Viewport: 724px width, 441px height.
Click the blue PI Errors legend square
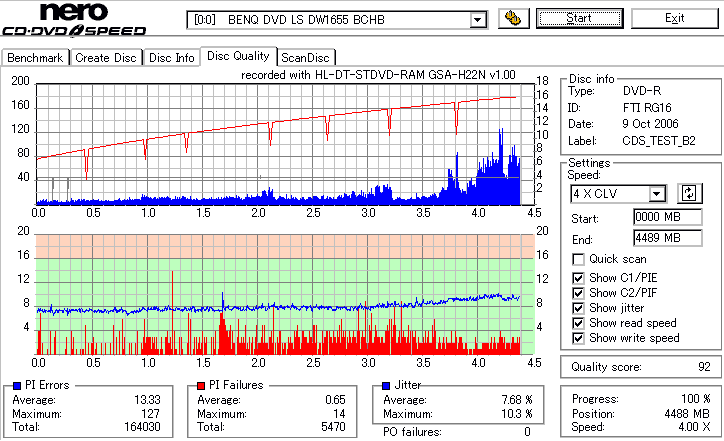click(x=17, y=385)
